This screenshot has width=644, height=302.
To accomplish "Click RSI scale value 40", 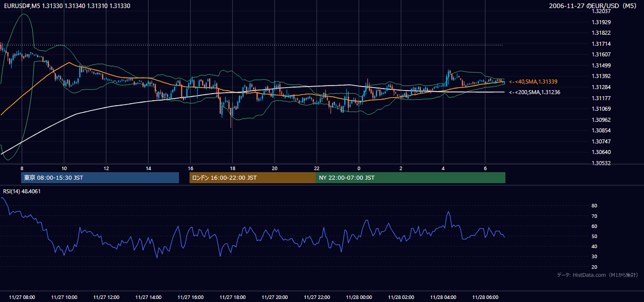I will click(x=594, y=246).
